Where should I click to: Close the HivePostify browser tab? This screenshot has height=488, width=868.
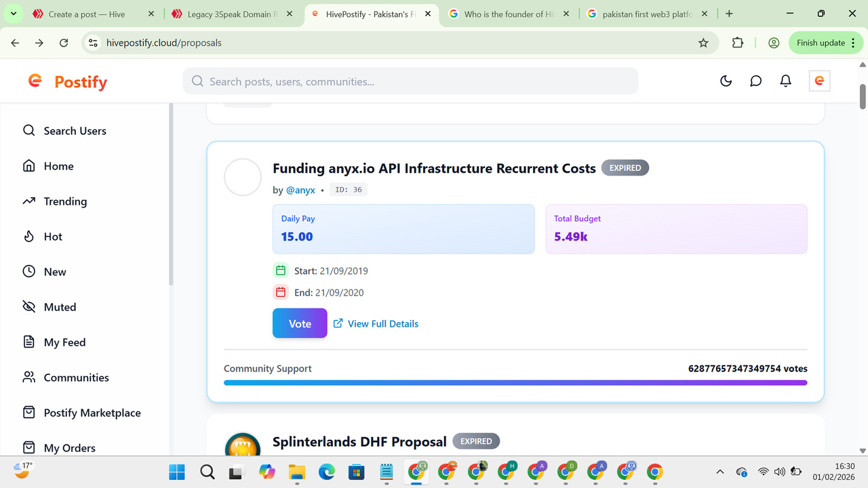click(428, 14)
